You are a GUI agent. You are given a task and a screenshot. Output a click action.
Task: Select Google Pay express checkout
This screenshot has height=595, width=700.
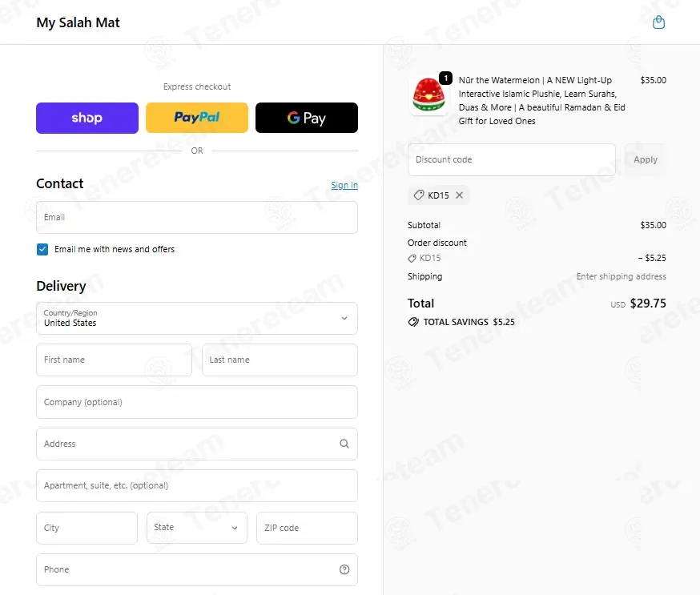coord(307,118)
